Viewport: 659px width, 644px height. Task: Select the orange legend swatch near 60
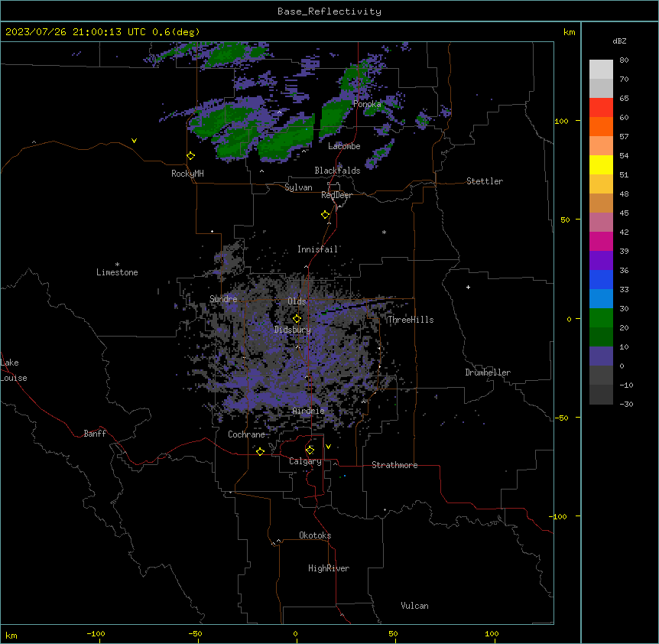[601, 126]
